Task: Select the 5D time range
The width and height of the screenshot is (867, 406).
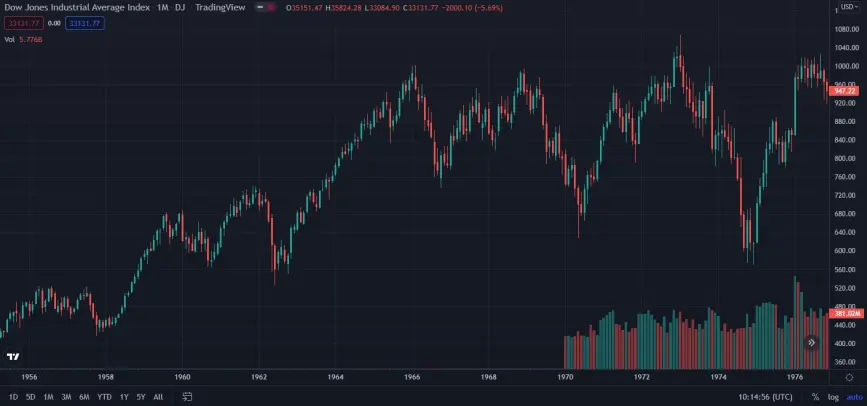Action: click(31, 397)
